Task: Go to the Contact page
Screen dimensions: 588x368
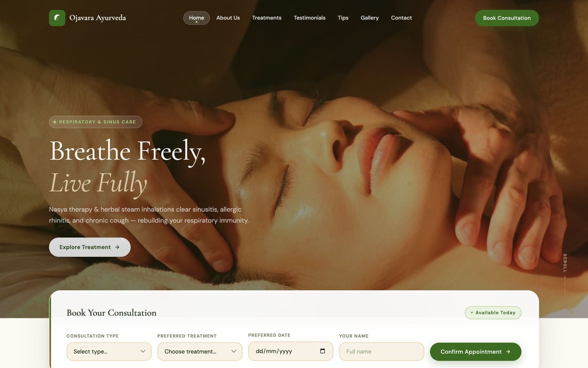Action: (x=401, y=18)
